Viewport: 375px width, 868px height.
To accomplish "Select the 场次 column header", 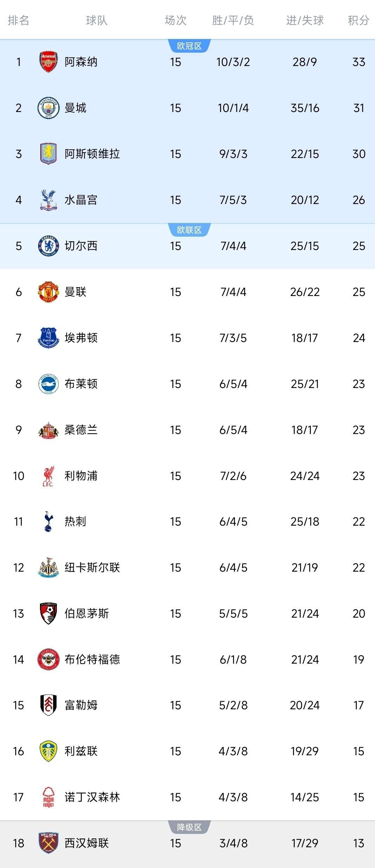I will pyautogui.click(x=175, y=20).
